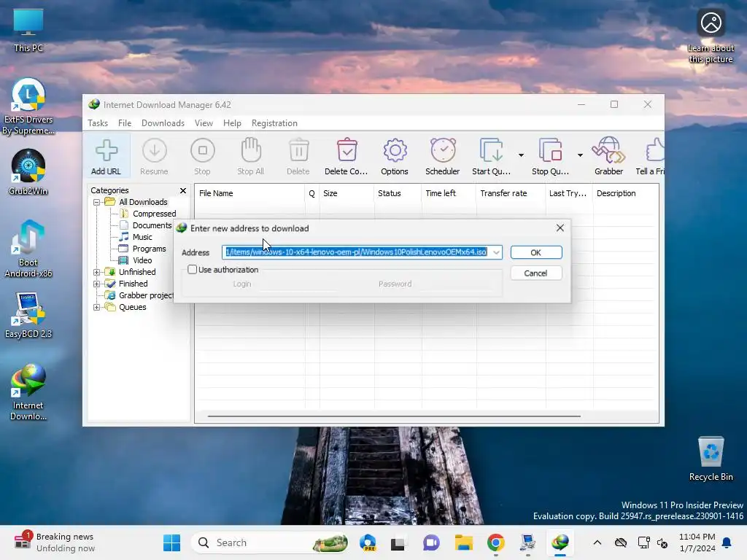Viewport: 747px width, 560px height.
Task: Open the Registration menu
Action: 274,122
